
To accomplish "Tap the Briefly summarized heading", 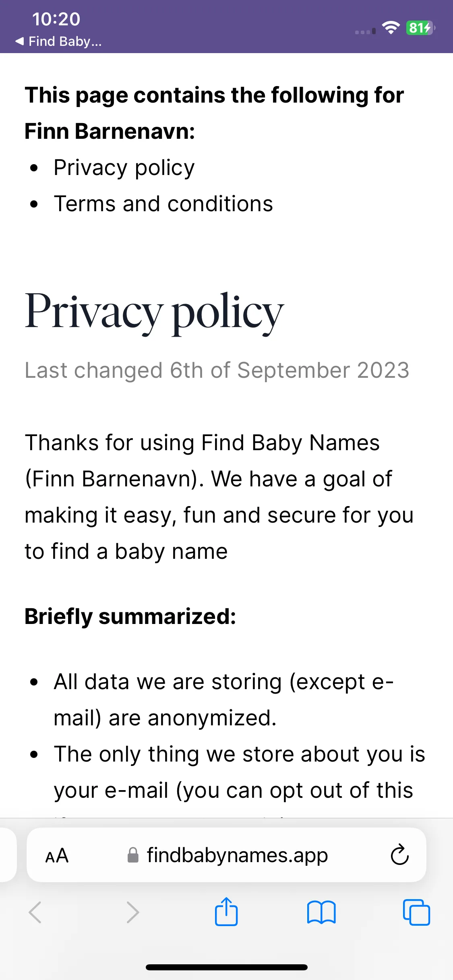I will point(130,616).
